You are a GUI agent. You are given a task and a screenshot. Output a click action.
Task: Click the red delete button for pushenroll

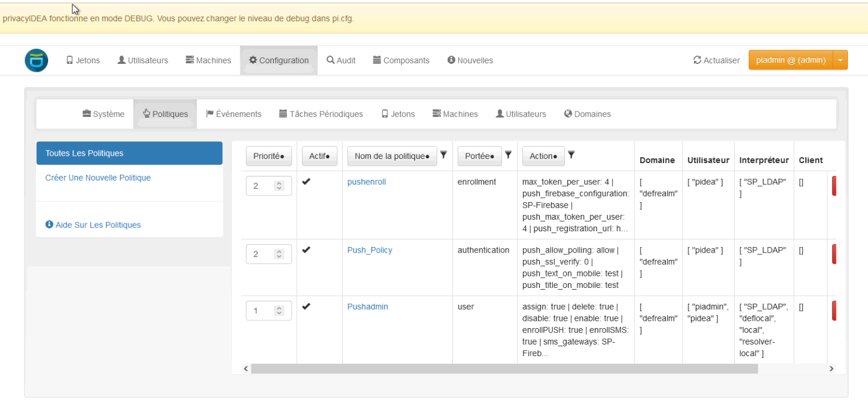click(834, 185)
